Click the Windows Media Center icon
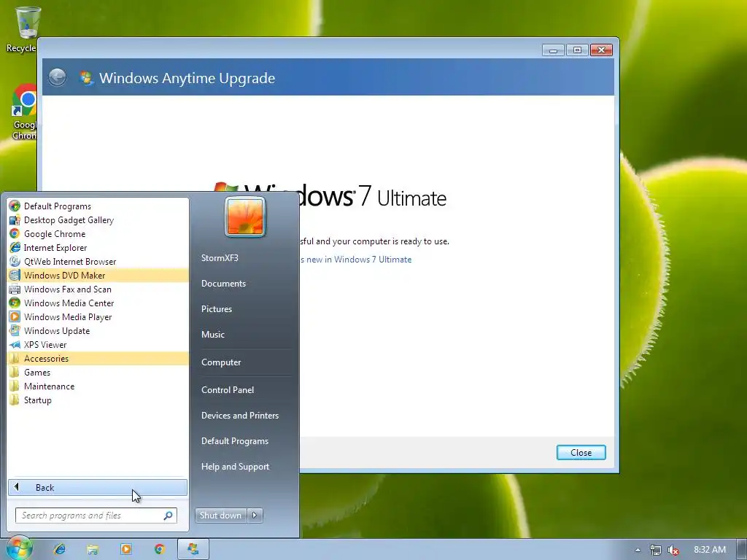The width and height of the screenshot is (747, 560). [15, 303]
